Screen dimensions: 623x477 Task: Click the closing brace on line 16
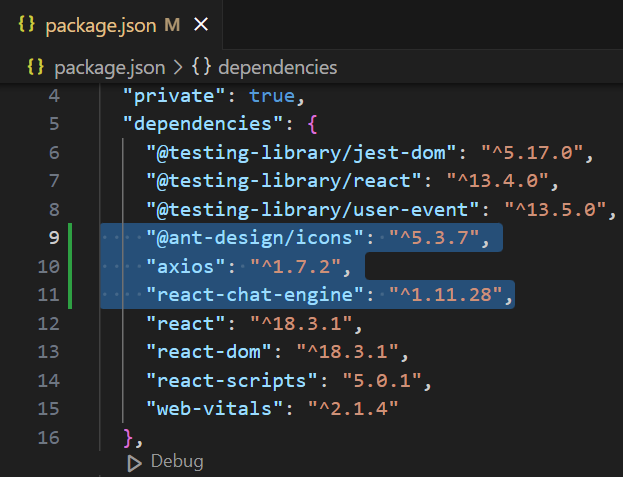(x=128, y=437)
